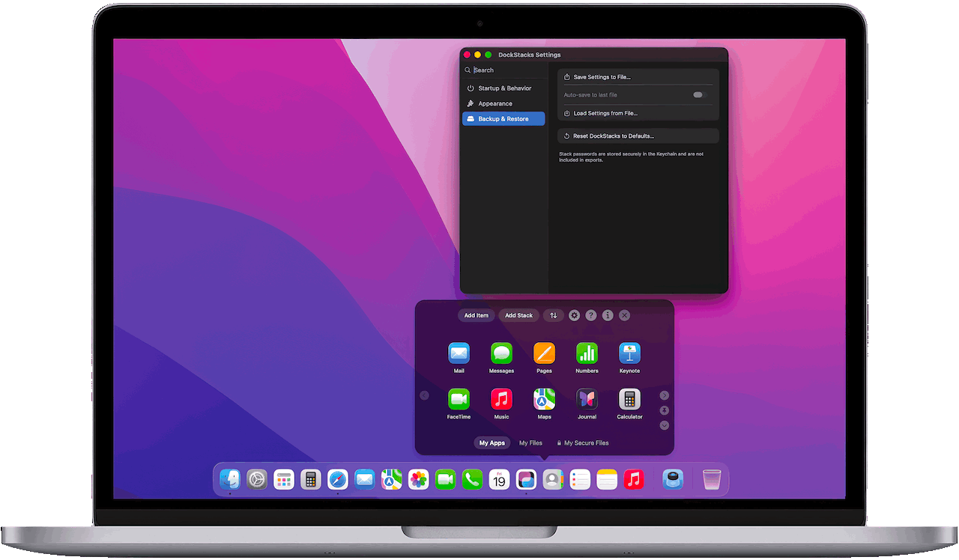Select Appearance in the settings sidebar
The height and width of the screenshot is (560, 959).
coord(503,103)
